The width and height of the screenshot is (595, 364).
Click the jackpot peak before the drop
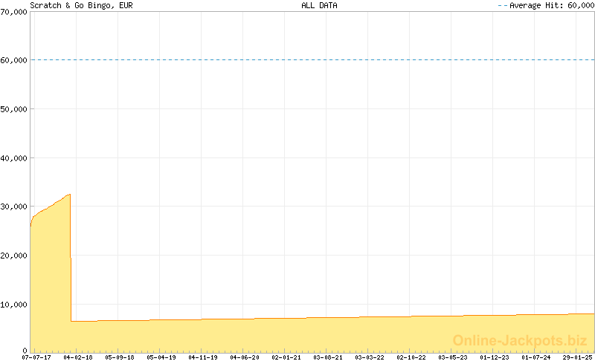(69, 195)
